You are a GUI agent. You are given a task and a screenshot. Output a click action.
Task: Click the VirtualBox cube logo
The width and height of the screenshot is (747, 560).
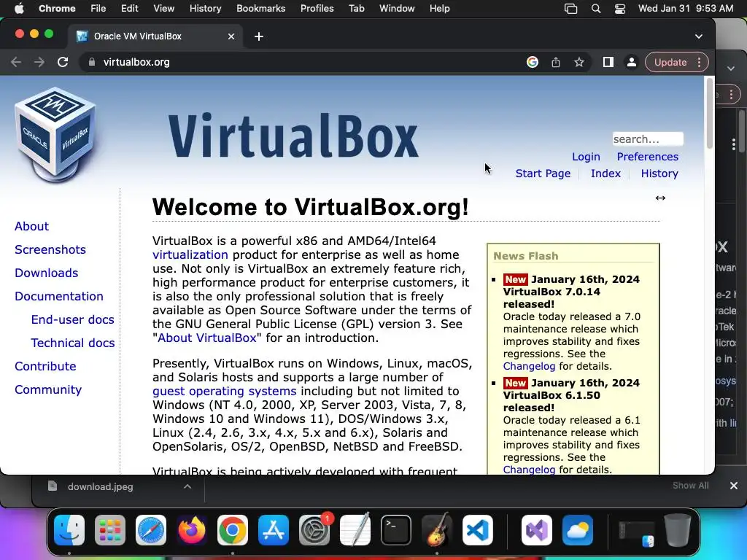click(x=55, y=134)
